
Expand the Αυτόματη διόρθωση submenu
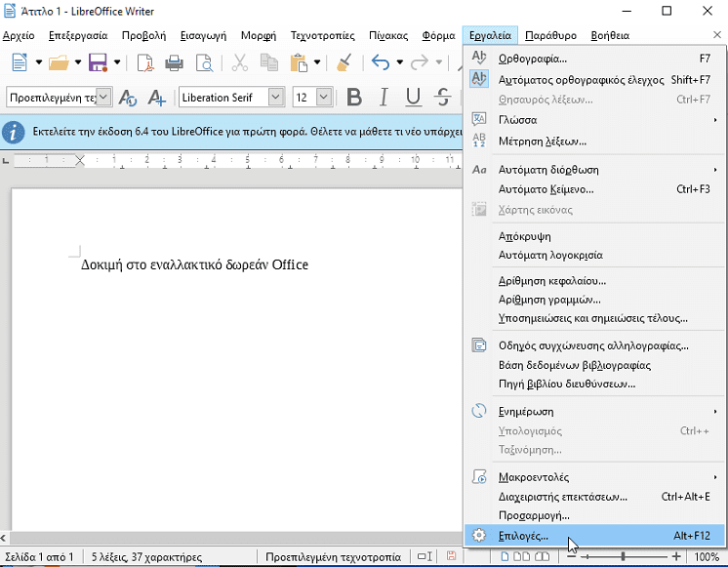pyautogui.click(x=594, y=170)
